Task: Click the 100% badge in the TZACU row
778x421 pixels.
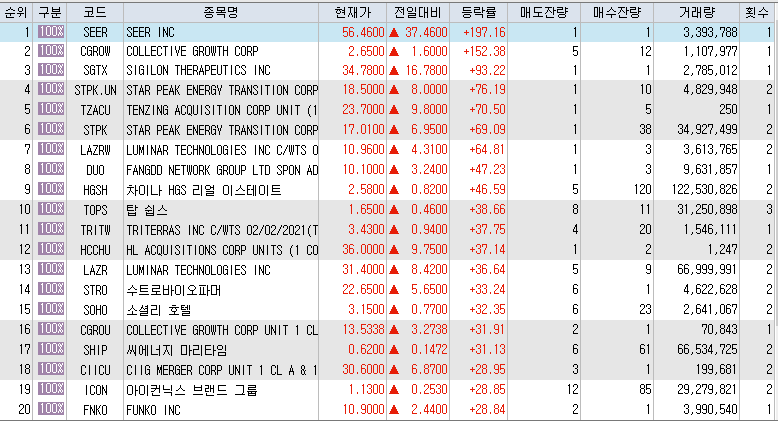Action: pos(51,109)
